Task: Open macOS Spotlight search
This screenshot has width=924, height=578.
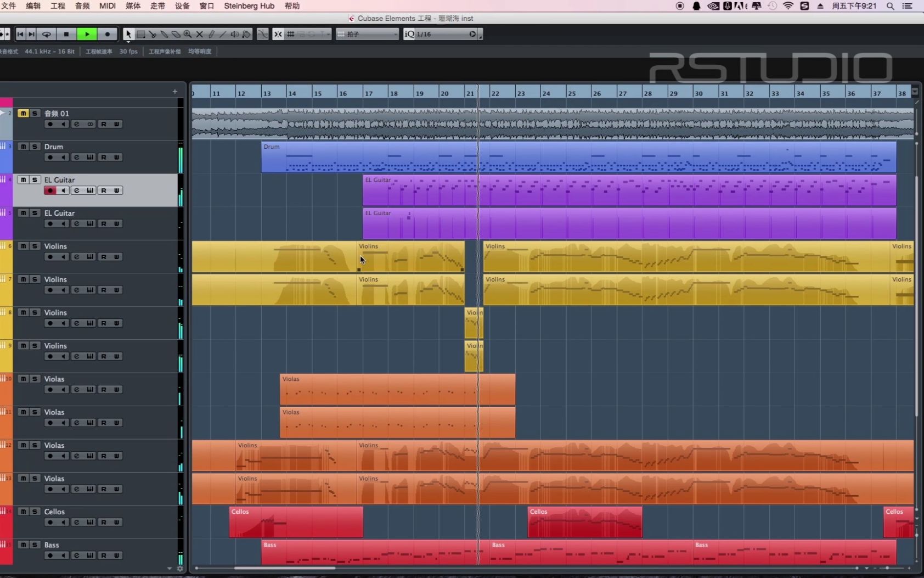Action: point(891,6)
